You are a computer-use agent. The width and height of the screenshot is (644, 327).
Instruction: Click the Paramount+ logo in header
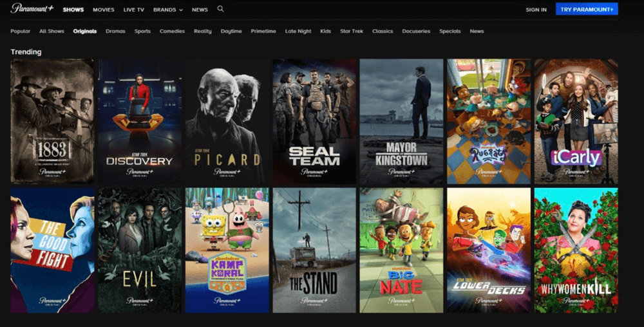(x=32, y=8)
